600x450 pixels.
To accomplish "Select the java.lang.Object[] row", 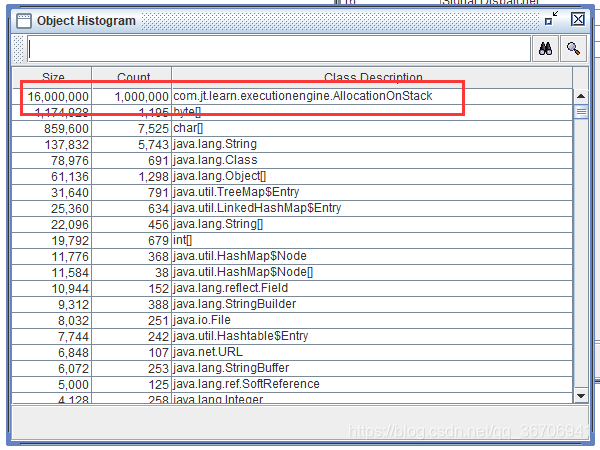I will 292,176.
